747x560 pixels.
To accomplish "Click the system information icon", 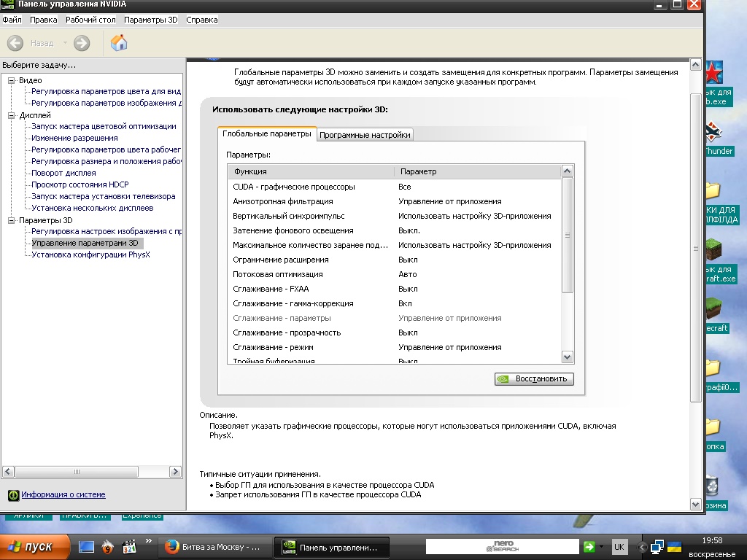I will [x=13, y=495].
